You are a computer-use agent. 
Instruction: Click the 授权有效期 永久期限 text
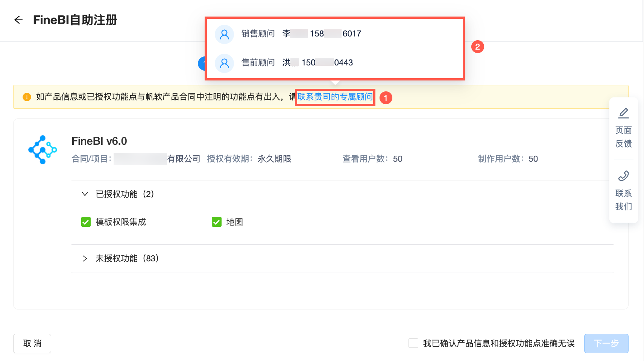coord(249,159)
